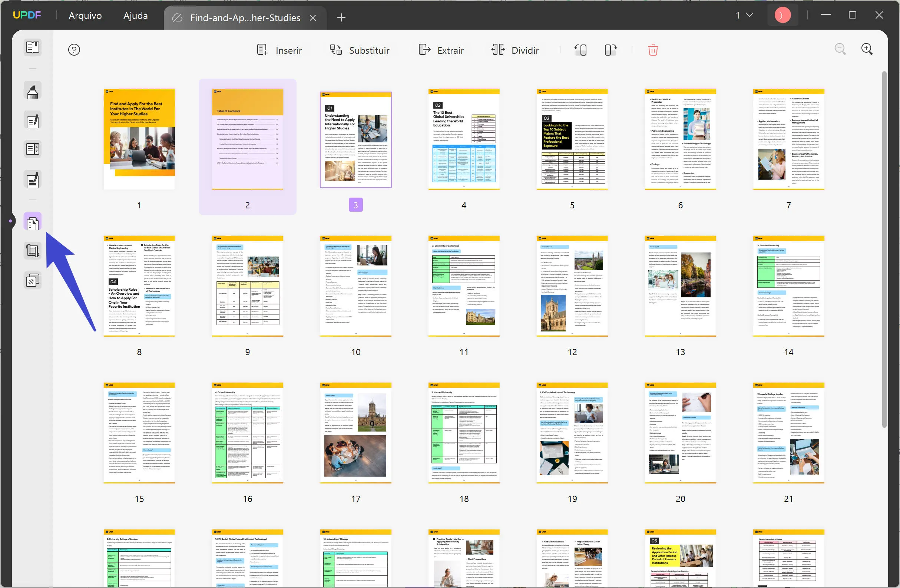Click the Inserir button
Screen dimensions: 900x588
click(279, 50)
